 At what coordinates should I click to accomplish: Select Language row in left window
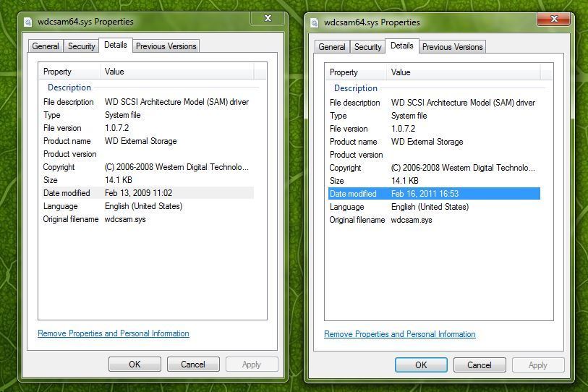coord(148,206)
